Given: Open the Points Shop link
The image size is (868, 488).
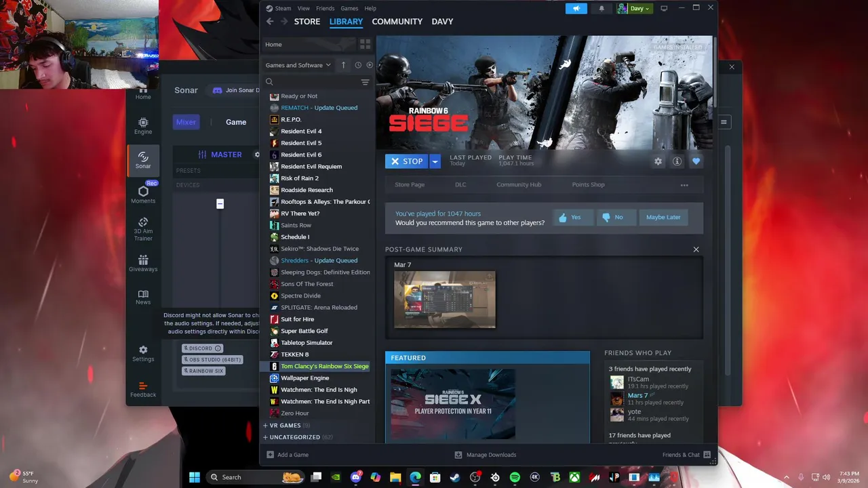Looking at the screenshot, I should click(588, 185).
